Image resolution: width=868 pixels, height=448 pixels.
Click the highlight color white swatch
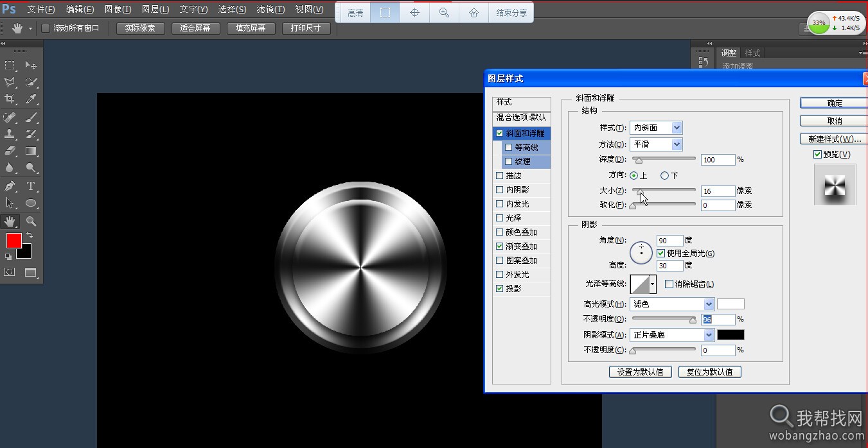point(731,304)
